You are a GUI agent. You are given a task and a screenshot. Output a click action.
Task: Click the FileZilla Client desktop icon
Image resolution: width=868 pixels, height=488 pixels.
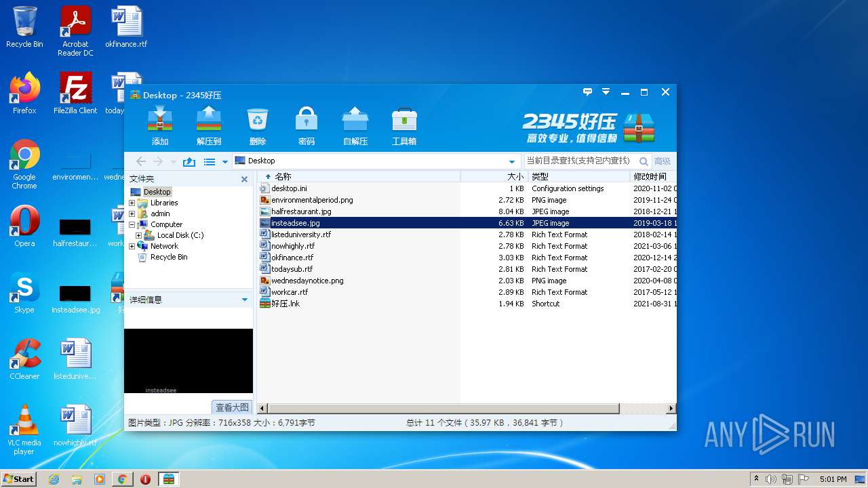75,94
